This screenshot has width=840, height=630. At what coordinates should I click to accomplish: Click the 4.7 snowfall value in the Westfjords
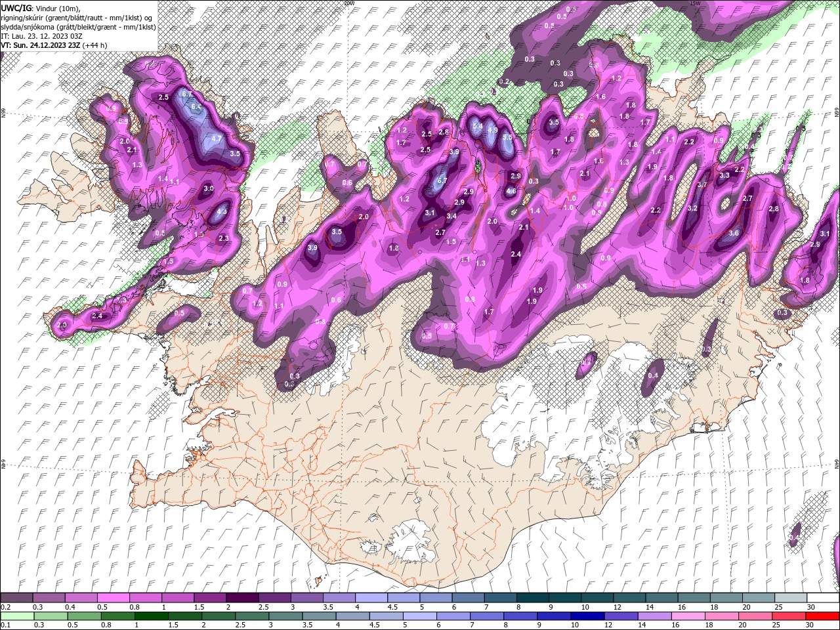[x=217, y=139]
